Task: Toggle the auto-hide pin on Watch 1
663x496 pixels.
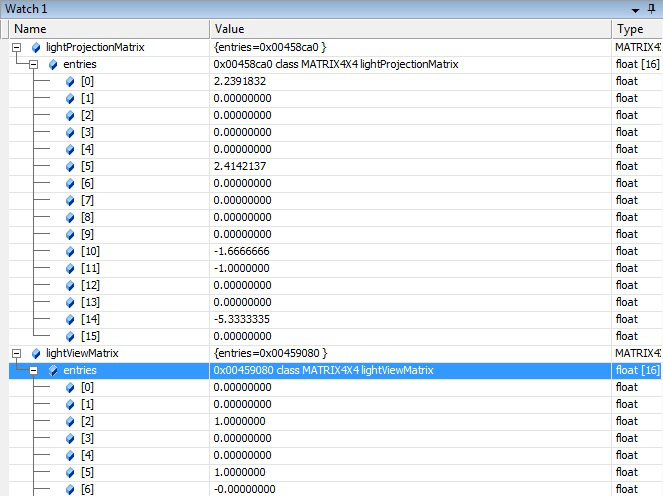Action: (x=652, y=9)
